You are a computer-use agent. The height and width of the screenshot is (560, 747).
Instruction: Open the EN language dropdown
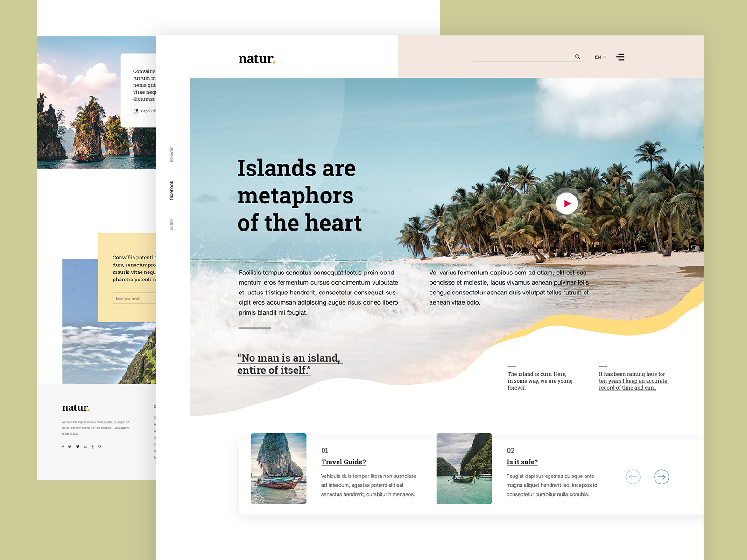[600, 56]
